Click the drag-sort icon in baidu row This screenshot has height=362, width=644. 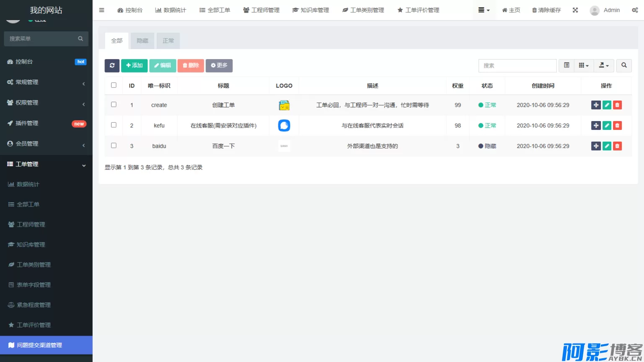click(x=596, y=146)
